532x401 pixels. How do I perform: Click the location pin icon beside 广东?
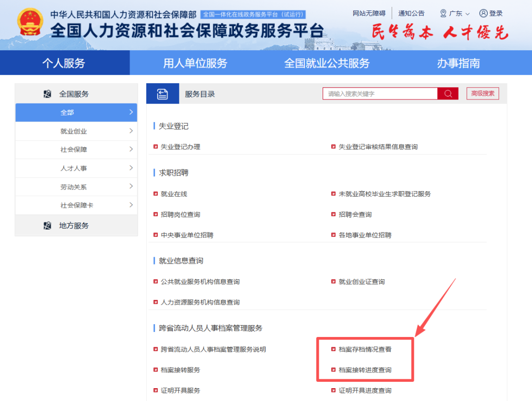(443, 13)
